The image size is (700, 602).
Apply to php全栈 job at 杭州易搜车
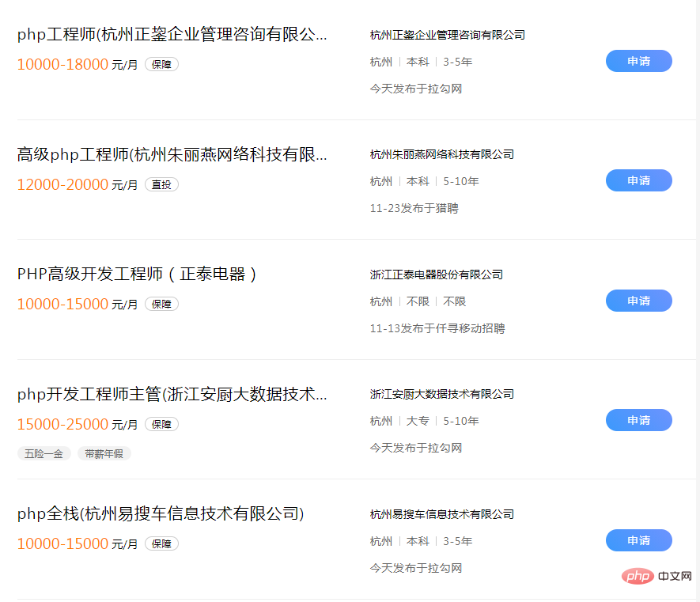[x=638, y=540]
